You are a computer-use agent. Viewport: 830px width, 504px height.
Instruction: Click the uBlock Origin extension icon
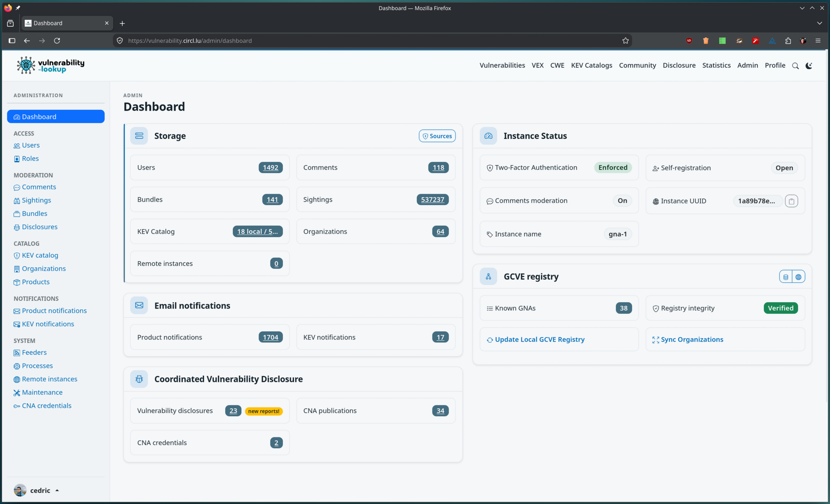(689, 41)
